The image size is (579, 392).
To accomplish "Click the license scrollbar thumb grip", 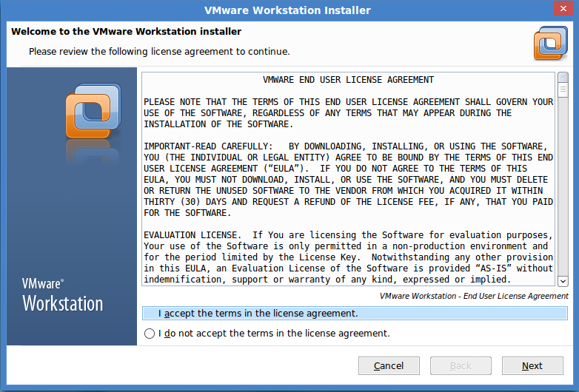I will (x=563, y=89).
